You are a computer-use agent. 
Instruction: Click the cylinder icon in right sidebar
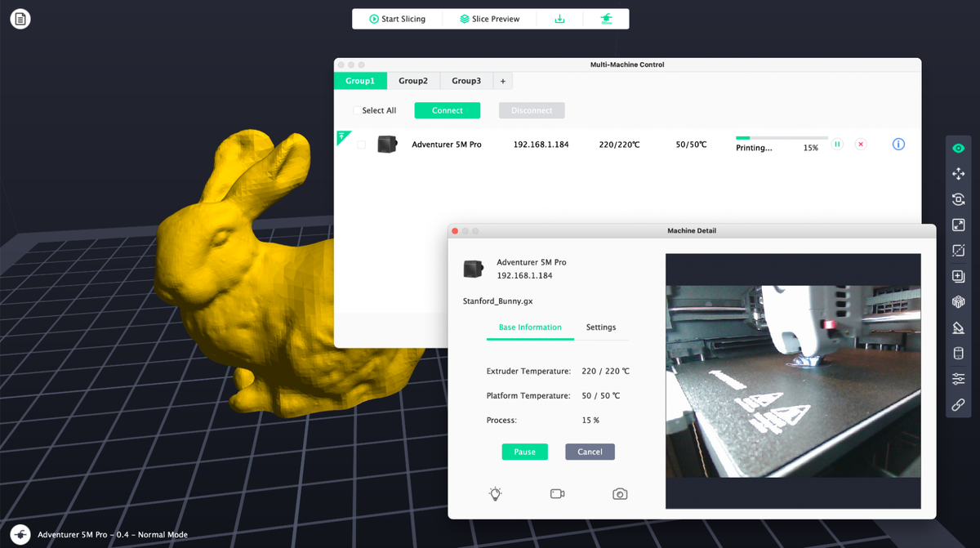tap(959, 354)
